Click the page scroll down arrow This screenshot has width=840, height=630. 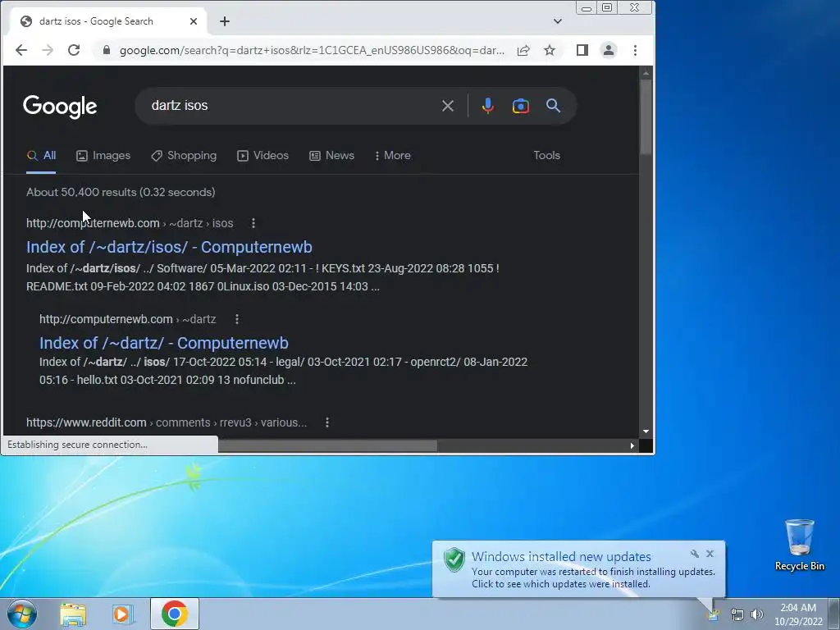(x=646, y=431)
